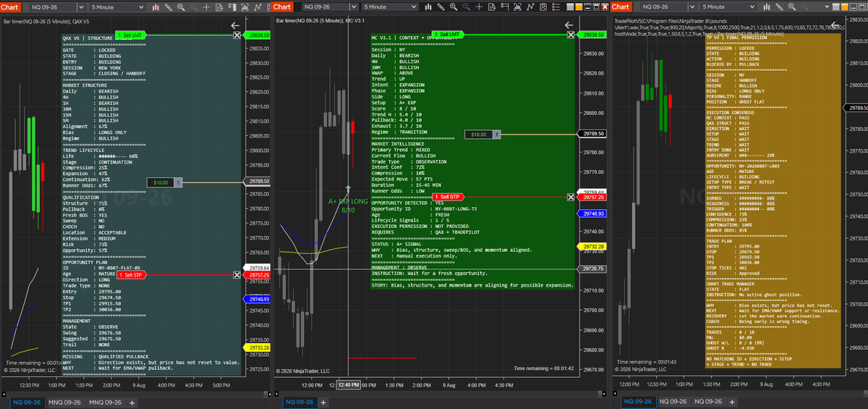
Task: Select $10.00 position marker in middle chart
Action: click(483, 135)
